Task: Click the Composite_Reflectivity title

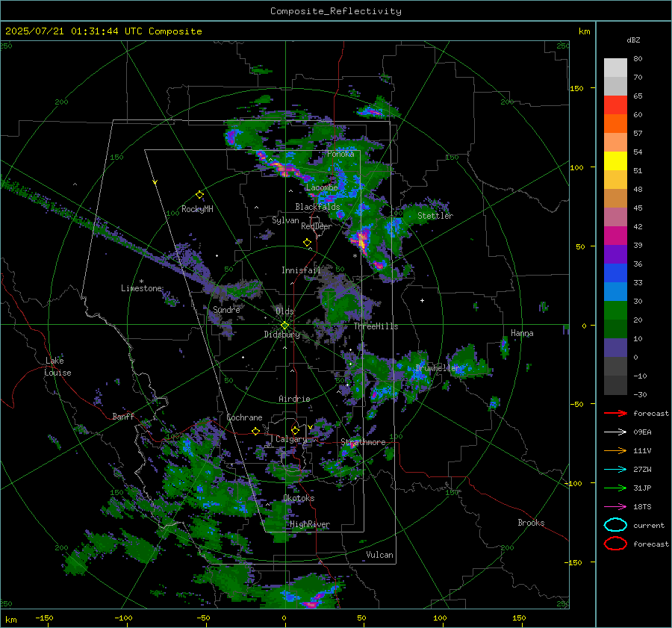Action: (336, 11)
